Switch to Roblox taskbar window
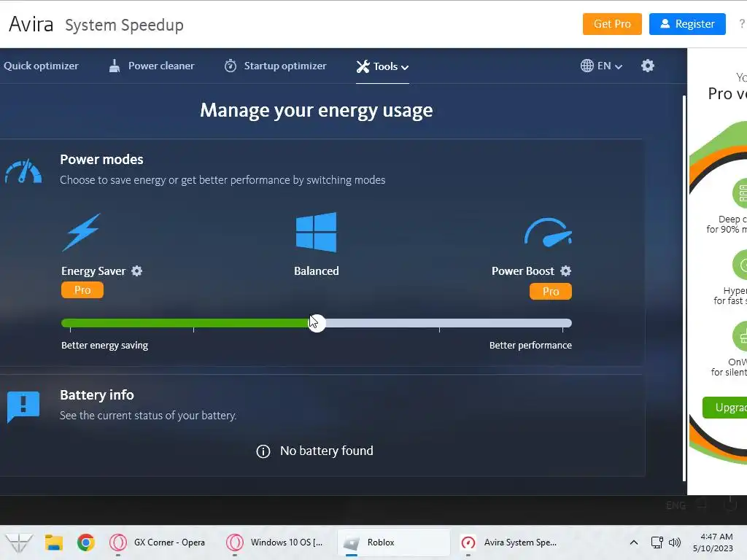The width and height of the screenshot is (747, 560). point(393,542)
